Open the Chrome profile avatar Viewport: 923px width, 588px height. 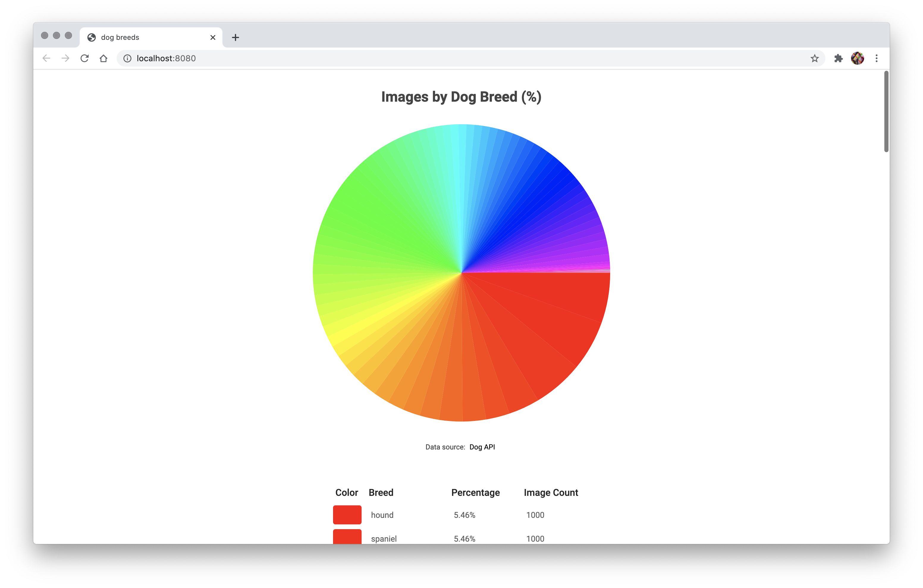click(x=858, y=58)
